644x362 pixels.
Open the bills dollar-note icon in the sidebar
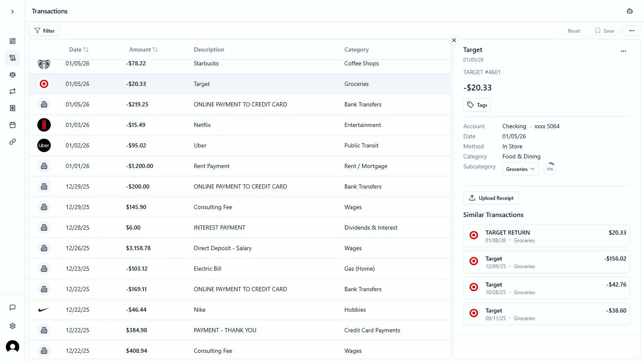[13, 108]
